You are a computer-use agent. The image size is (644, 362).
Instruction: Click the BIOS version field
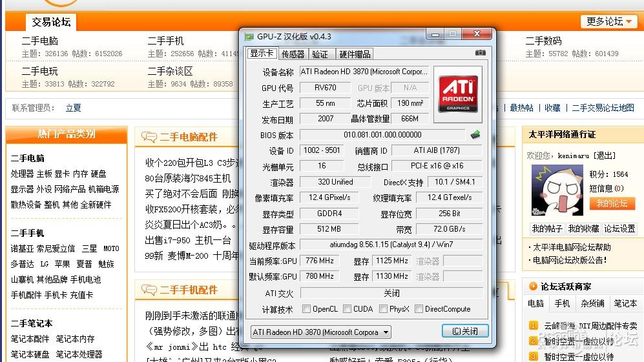point(382,135)
